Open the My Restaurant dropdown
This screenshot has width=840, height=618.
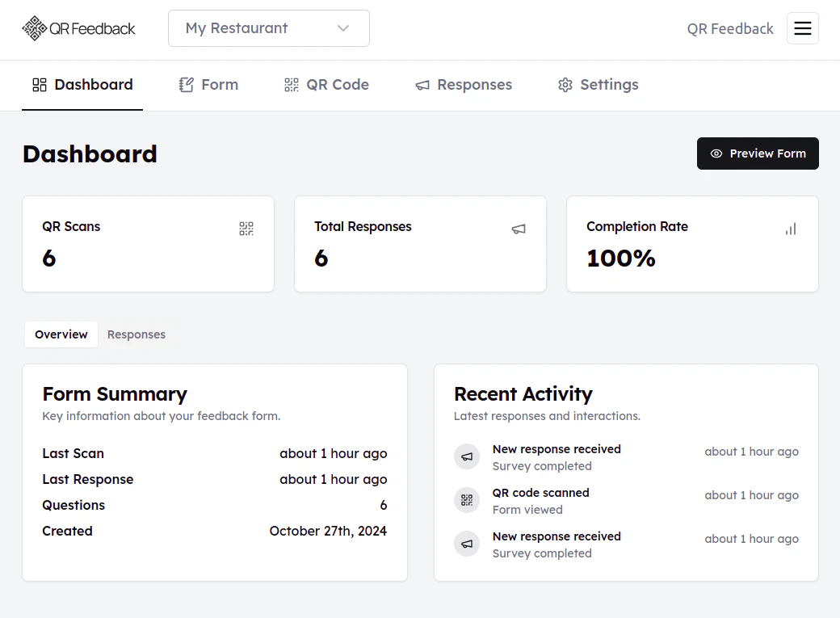click(268, 27)
